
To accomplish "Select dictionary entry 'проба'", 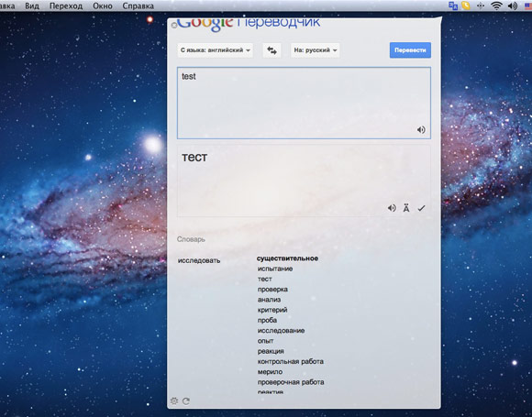I will 267,321.
